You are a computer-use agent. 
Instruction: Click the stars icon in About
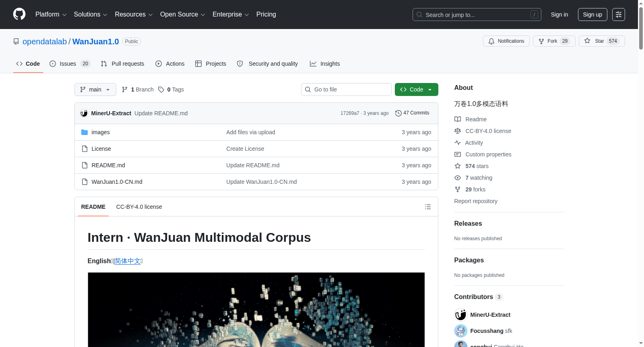[458, 166]
